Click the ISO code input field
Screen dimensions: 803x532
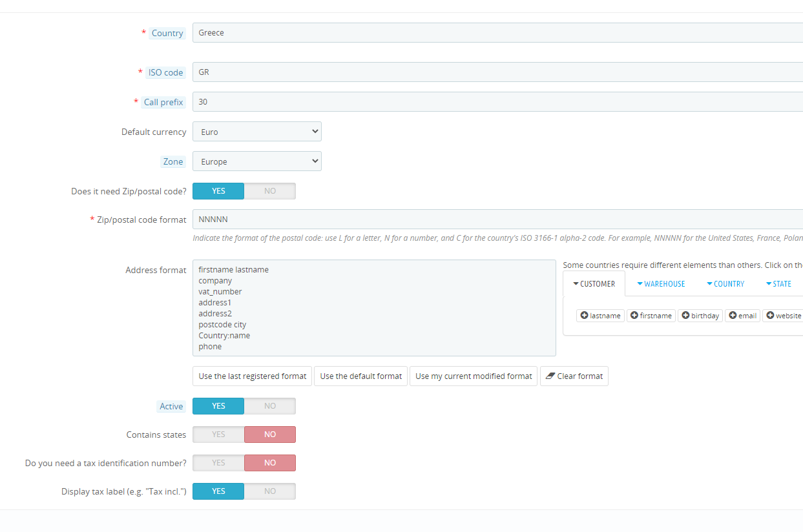tap(497, 72)
